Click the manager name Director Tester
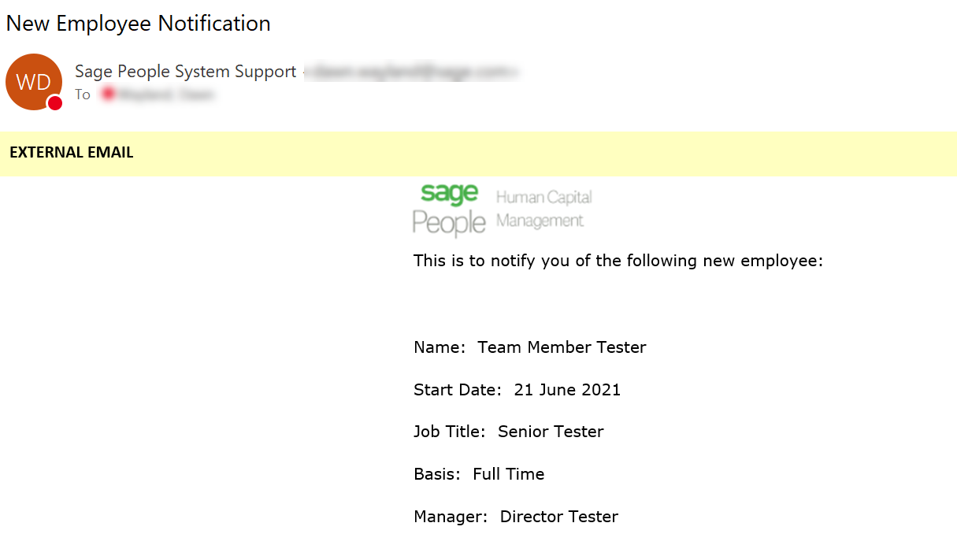 (559, 517)
